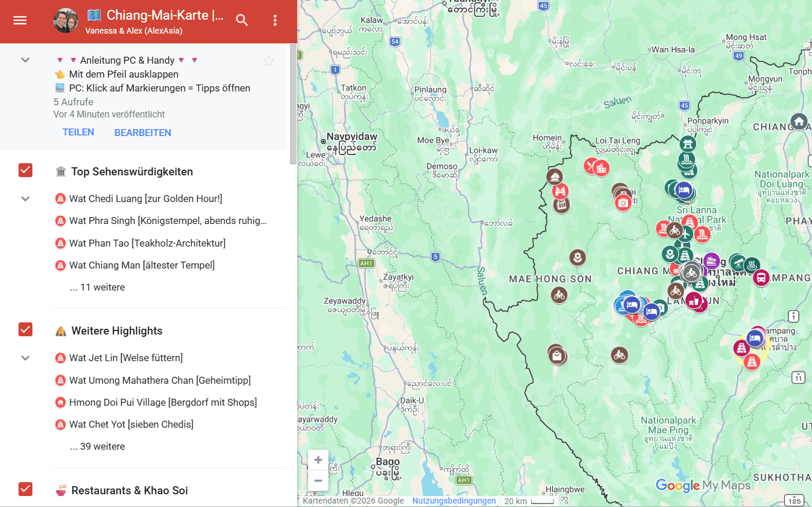This screenshot has height=507, width=812.
Task: Open the three-dot more options menu
Action: point(275,20)
